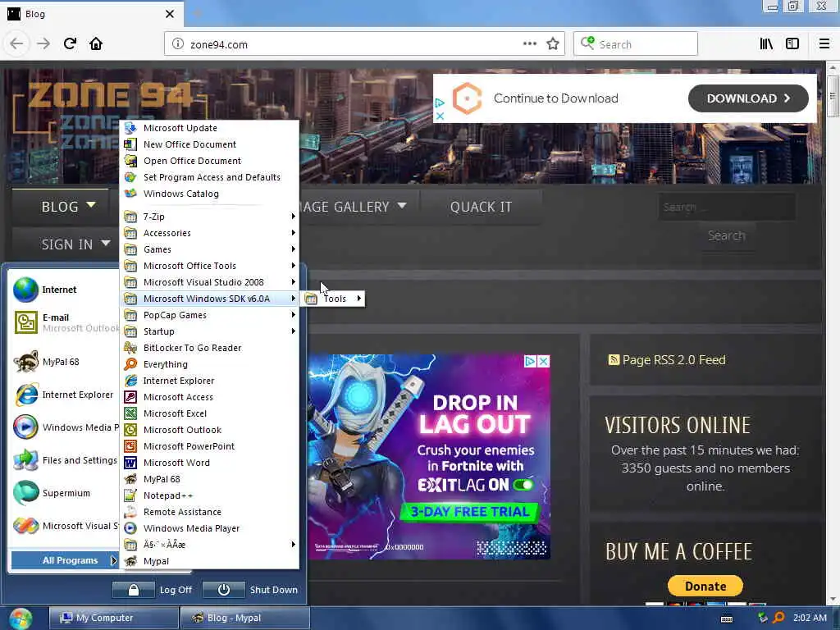
Task: Expand Microsoft Visual Studio 2008 folder
Action: click(x=209, y=282)
